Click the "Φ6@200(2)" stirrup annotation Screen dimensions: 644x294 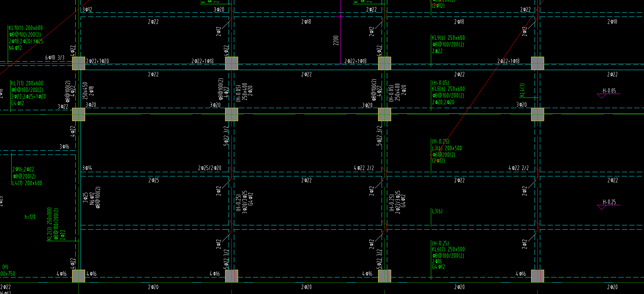[x=444, y=155]
